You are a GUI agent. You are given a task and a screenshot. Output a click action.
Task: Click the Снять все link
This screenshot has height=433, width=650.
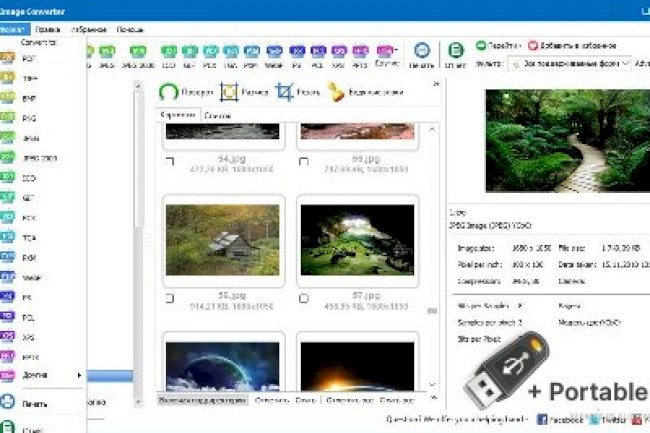pos(397,400)
